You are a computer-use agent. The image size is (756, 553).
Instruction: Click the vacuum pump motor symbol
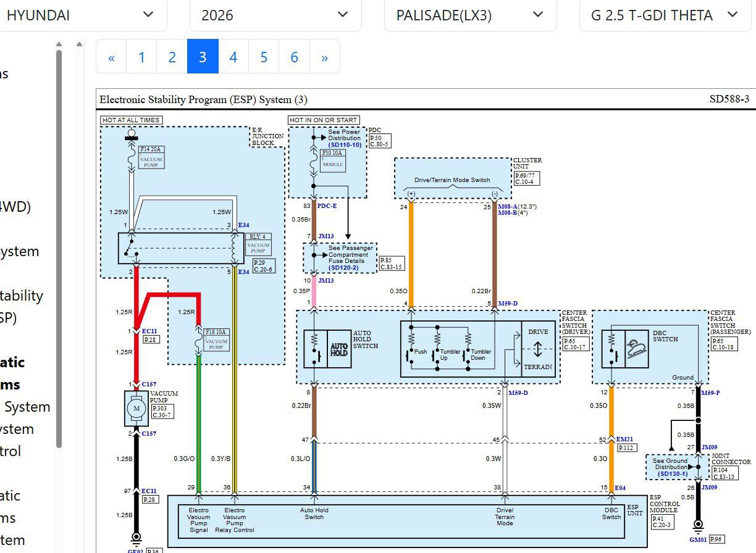point(137,409)
